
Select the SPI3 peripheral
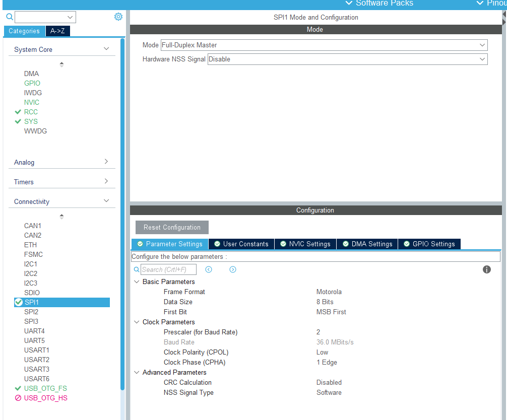[x=31, y=321]
